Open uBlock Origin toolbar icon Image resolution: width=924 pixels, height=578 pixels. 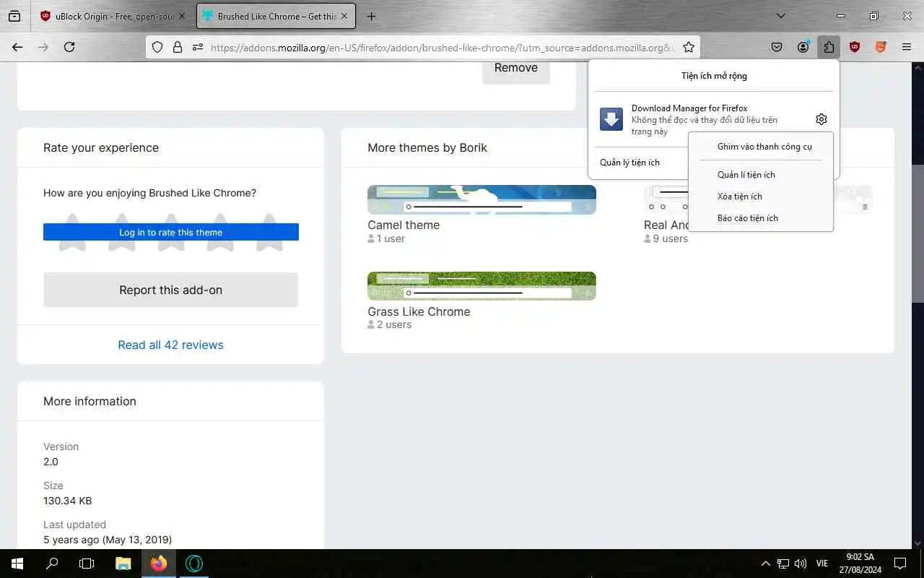[x=855, y=47]
